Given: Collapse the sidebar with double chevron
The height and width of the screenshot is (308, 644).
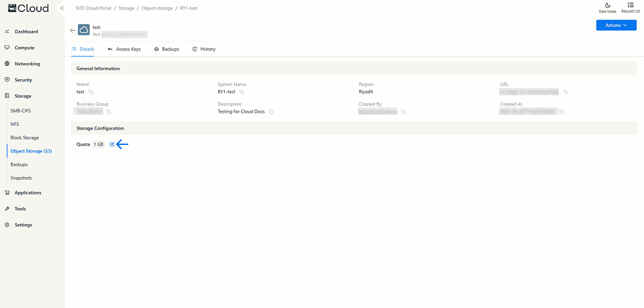Looking at the screenshot, I should (x=62, y=8).
